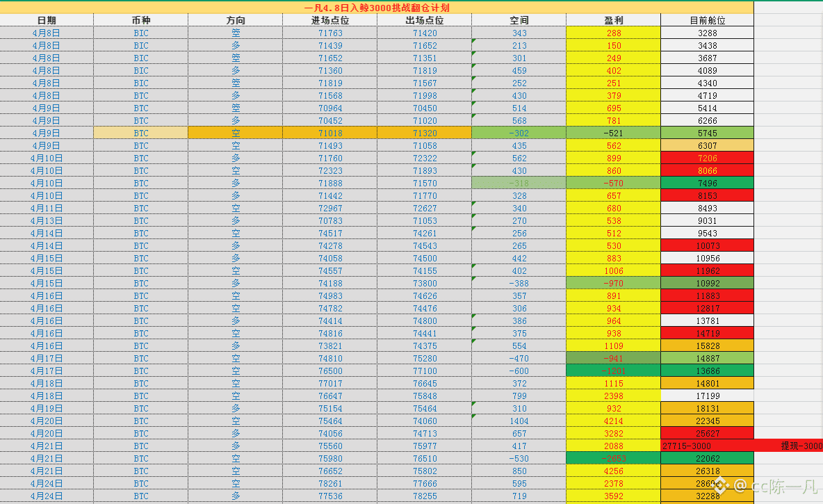Select loss cell -2653
The image size is (823, 504).
(613, 458)
